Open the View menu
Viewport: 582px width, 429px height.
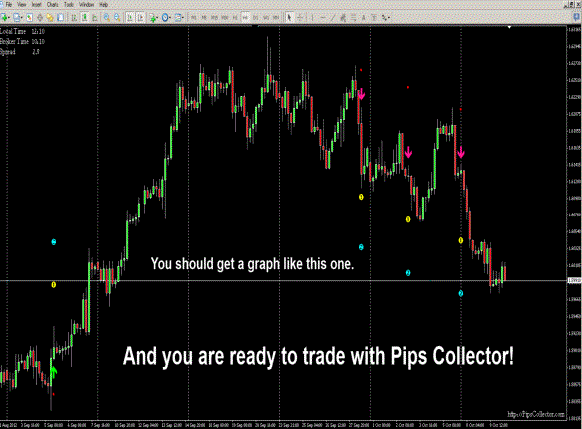click(x=22, y=5)
